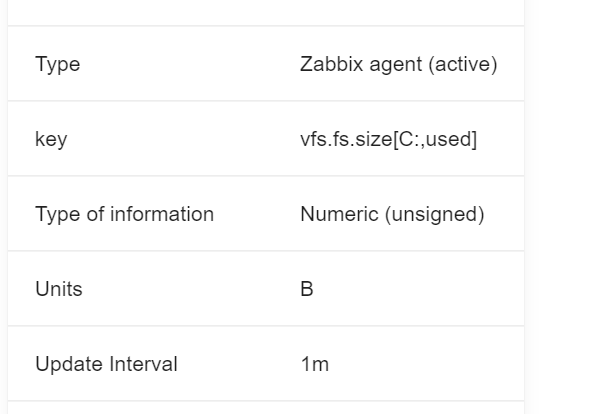
Task: Select the 'Numeric (unsigned)' value
Action: click(392, 214)
